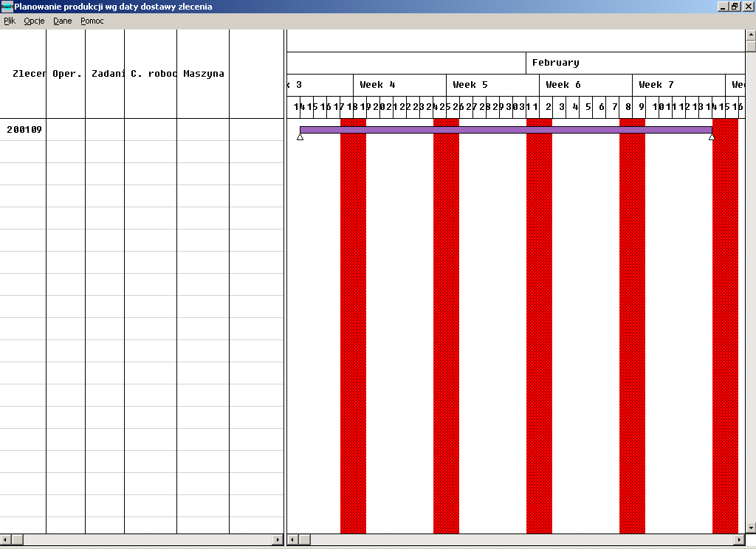This screenshot has width=756, height=549.
Task: Click the application icon in the title bar
Action: pos(7,7)
